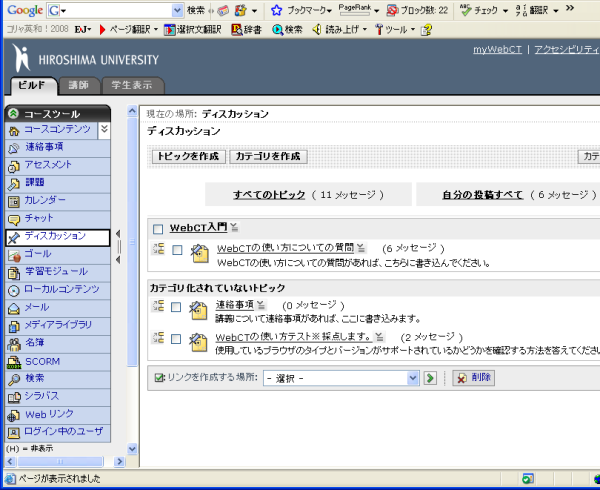Click reorder icon beside uncategorized 連絡事項 topic

pyautogui.click(x=158, y=306)
